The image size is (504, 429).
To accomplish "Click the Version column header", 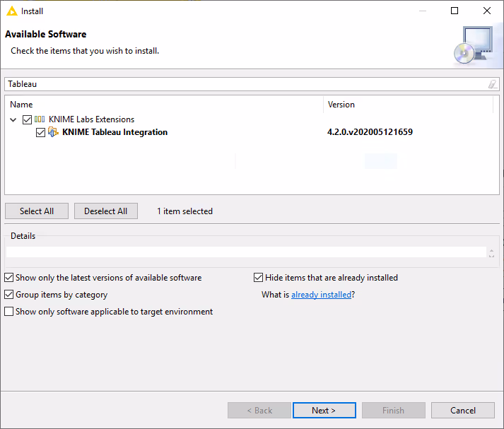I will [x=407, y=105].
